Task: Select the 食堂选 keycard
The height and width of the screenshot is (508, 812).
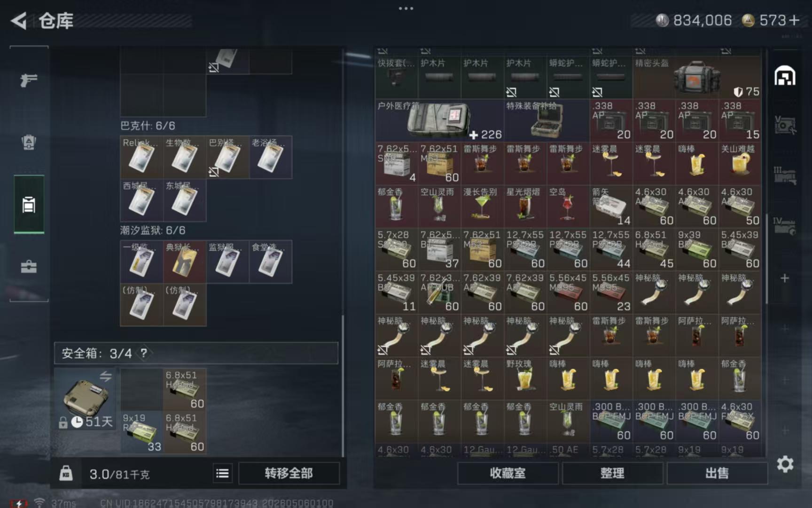Action: 270,262
